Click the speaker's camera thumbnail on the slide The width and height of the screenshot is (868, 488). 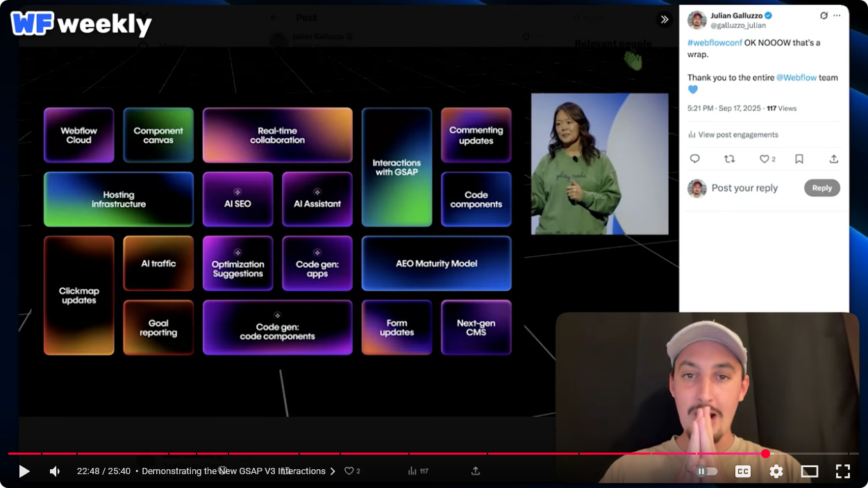[x=599, y=164]
